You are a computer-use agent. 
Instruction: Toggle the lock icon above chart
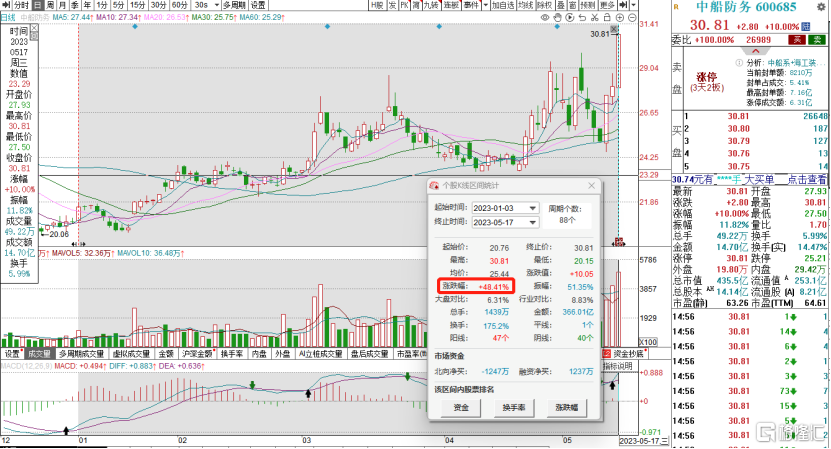[607, 17]
